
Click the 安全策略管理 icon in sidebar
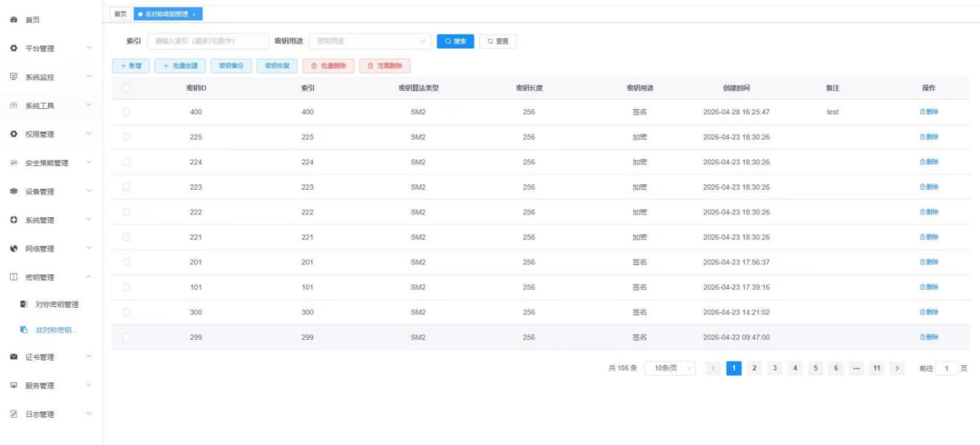[14, 163]
